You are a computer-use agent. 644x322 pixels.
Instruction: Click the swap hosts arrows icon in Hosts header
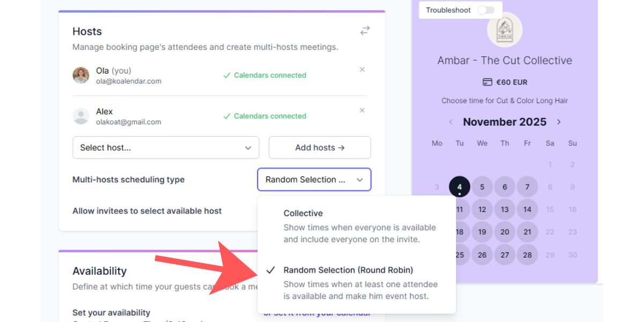(365, 31)
